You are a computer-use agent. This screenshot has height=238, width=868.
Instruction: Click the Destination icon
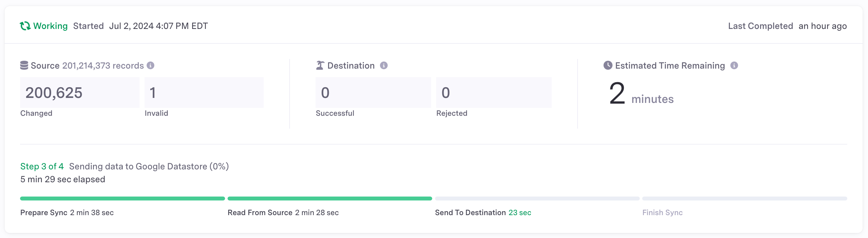pyautogui.click(x=320, y=65)
